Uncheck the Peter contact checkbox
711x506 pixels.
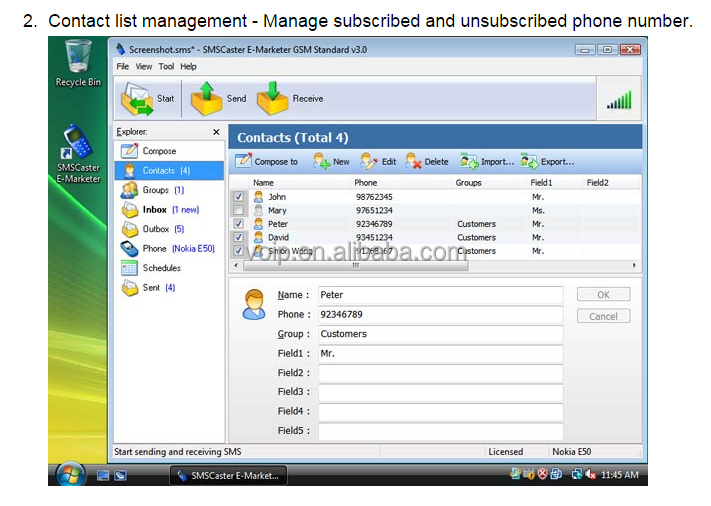[x=239, y=224]
